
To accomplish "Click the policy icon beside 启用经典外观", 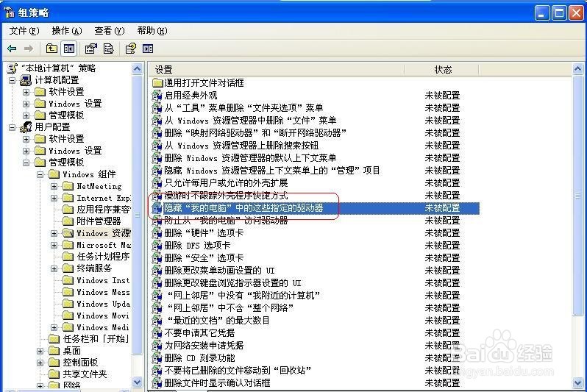I will 157,96.
